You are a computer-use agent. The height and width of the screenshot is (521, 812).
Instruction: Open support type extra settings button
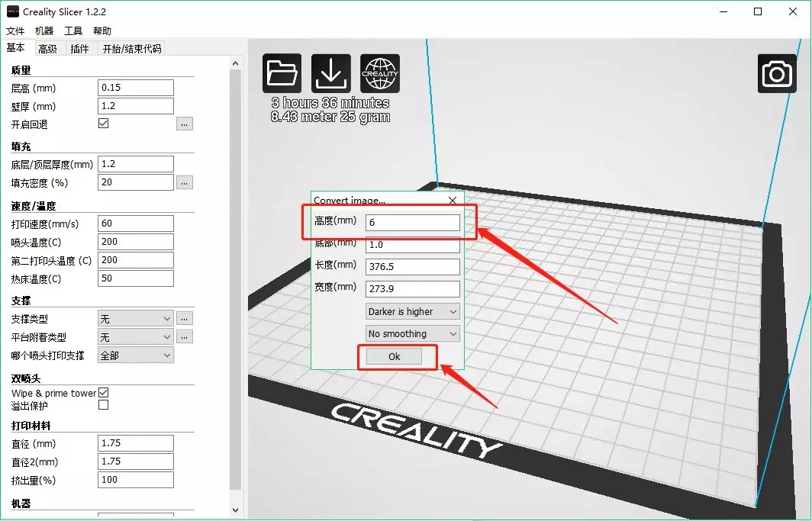coord(185,318)
